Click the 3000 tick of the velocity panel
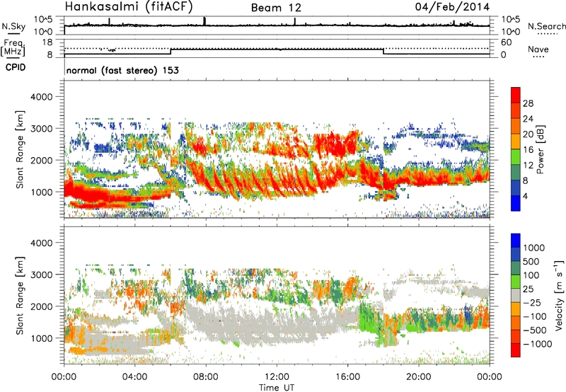566x392 pixels. tap(42, 275)
